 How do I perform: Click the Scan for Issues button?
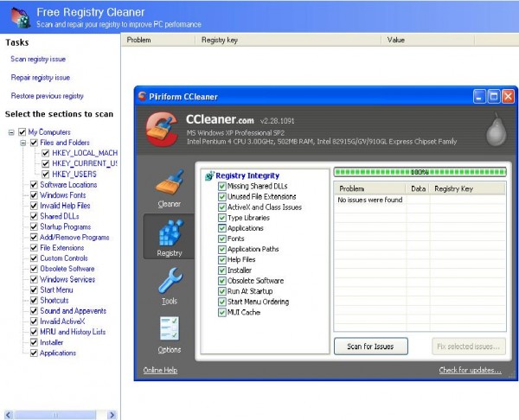371,347
